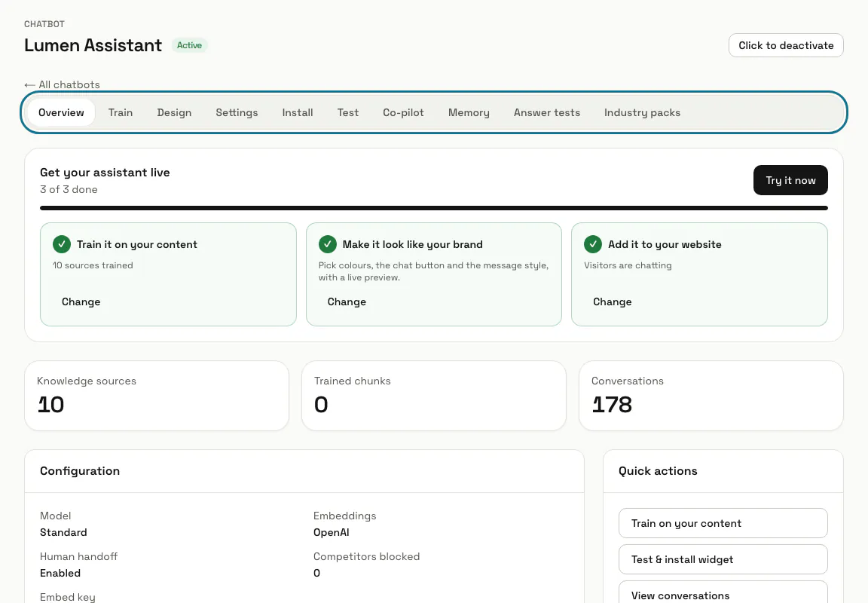Viewport: 868px width, 603px height.
Task: Open the Train tab
Action: 121,112
